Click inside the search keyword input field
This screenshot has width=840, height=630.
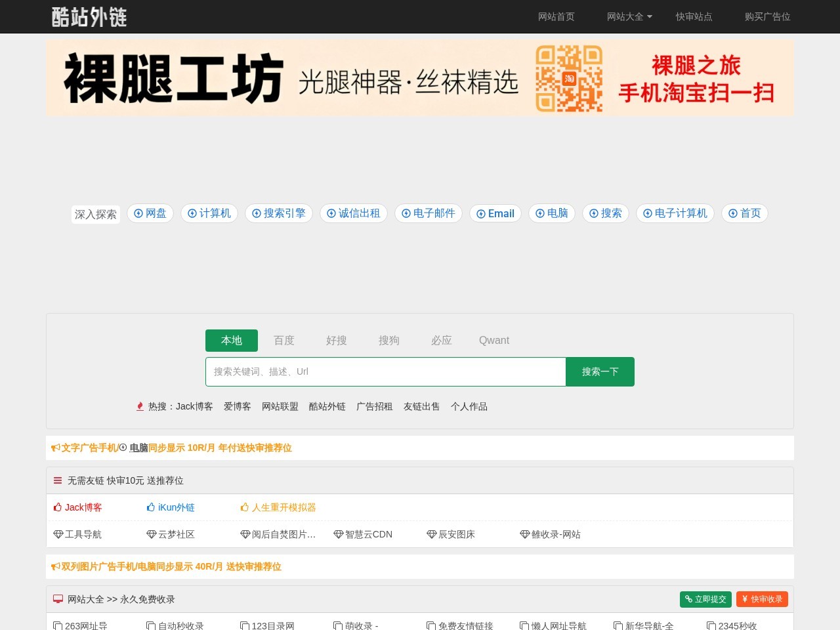click(x=386, y=371)
